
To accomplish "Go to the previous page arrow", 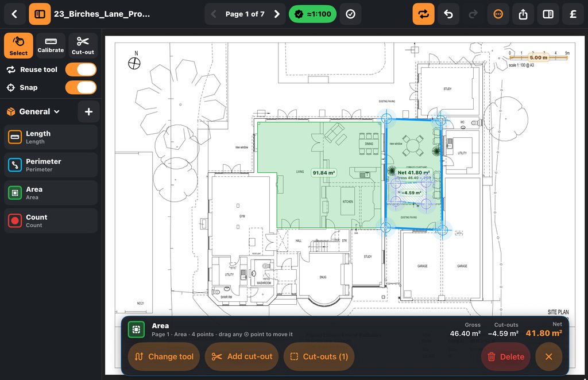I will pos(214,14).
